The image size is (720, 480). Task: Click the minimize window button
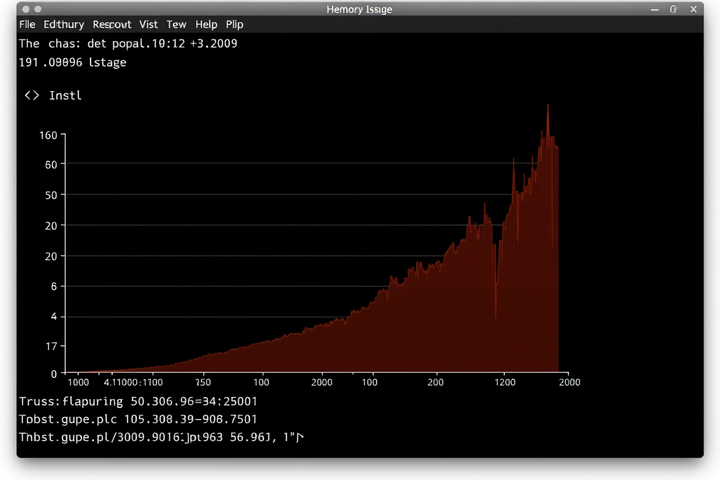[x=655, y=10]
